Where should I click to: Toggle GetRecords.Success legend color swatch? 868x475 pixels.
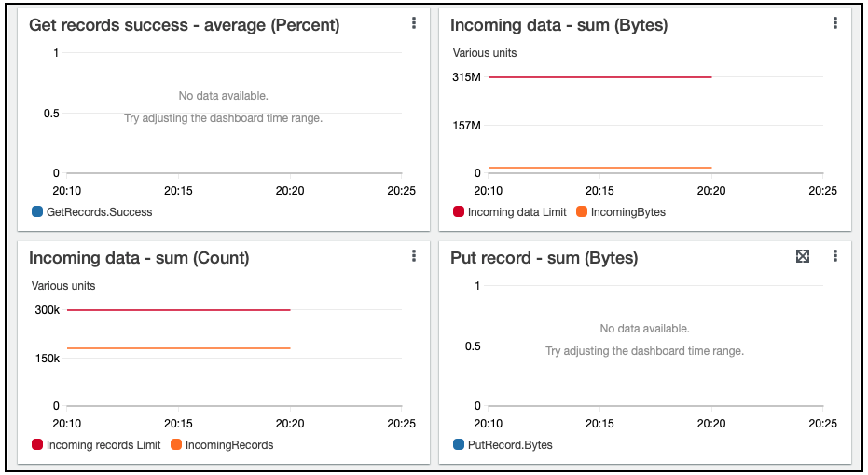click(x=37, y=212)
